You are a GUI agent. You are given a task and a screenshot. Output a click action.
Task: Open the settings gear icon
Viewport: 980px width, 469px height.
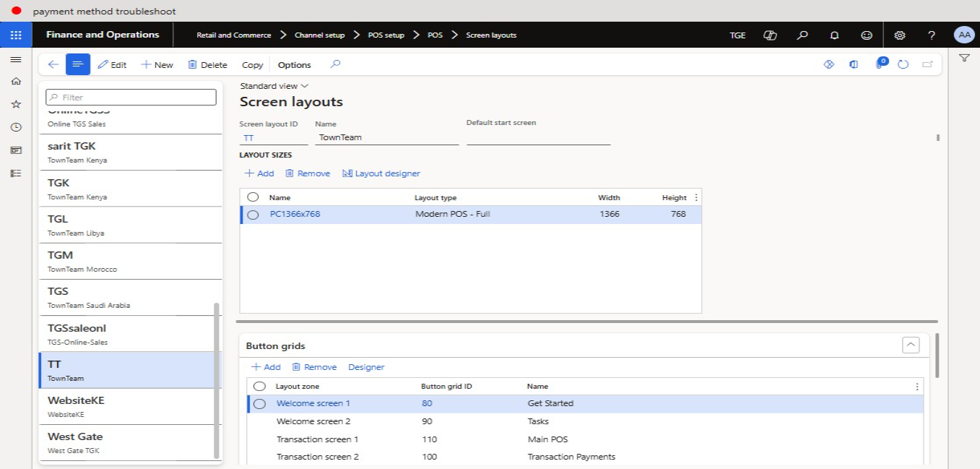pos(899,35)
